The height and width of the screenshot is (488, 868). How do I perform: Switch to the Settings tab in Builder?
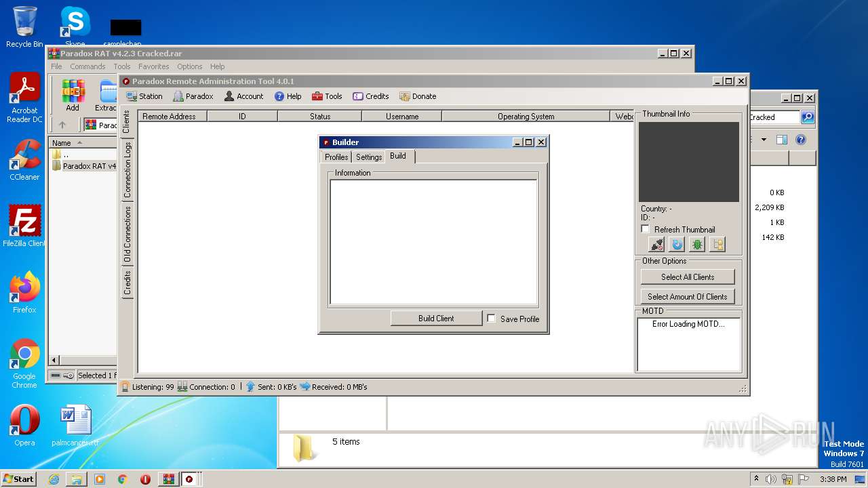(369, 157)
